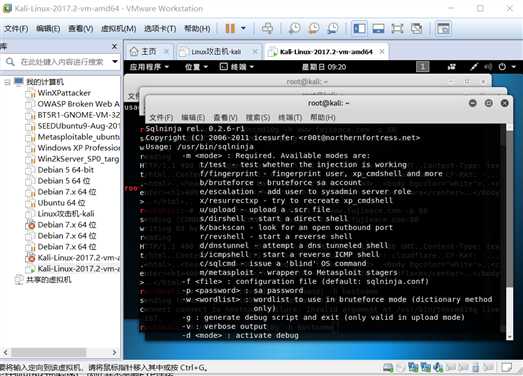Image resolution: width=523 pixels, height=376 pixels.
Task: Close the library panel with its X
Action: [114, 46]
